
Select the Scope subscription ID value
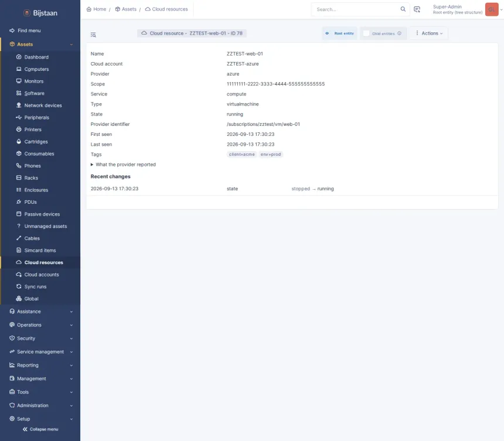276,84
